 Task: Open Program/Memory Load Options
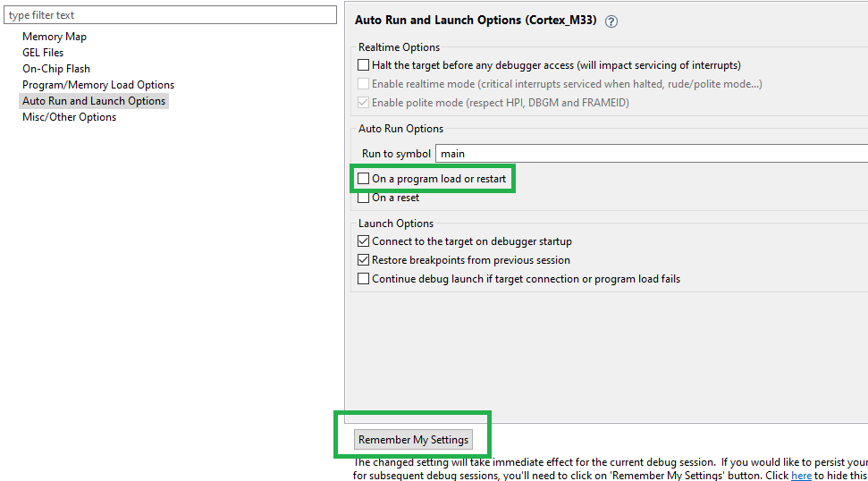tap(98, 85)
